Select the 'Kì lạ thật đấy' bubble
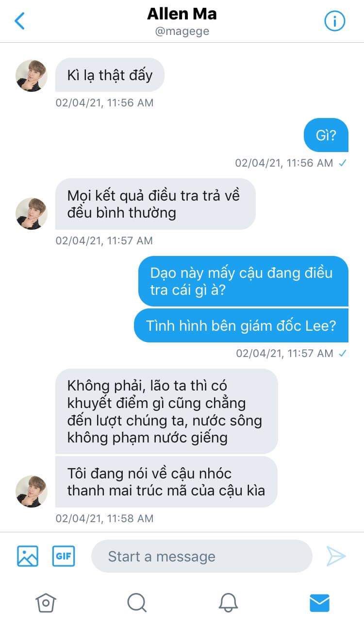364x628 pixels. [110, 75]
